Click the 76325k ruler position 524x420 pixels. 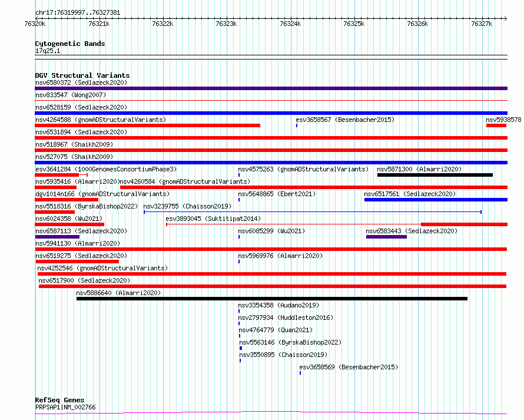[x=354, y=24]
